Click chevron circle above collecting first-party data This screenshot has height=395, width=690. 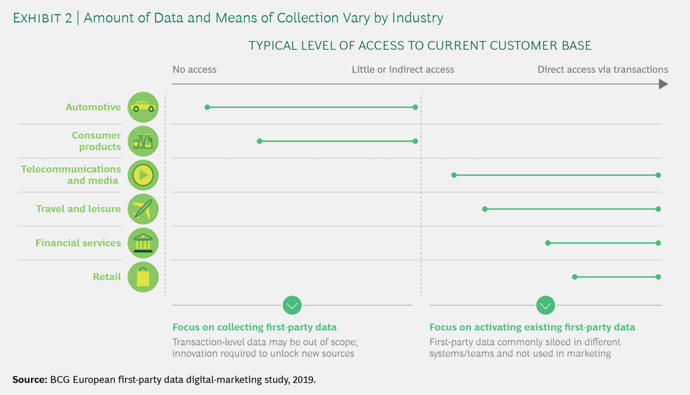point(292,305)
